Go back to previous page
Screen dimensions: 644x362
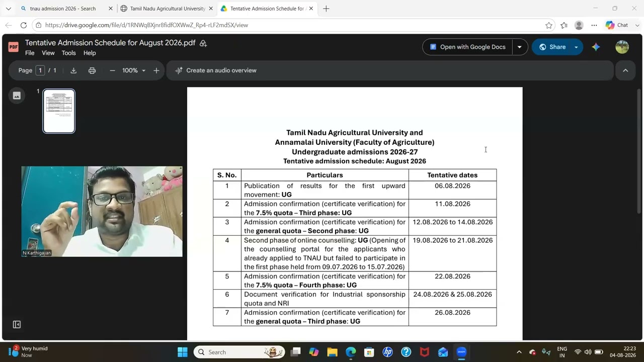click(8, 25)
